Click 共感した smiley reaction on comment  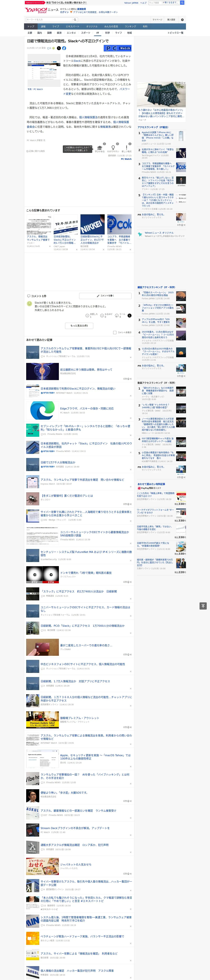click(x=87, y=316)
